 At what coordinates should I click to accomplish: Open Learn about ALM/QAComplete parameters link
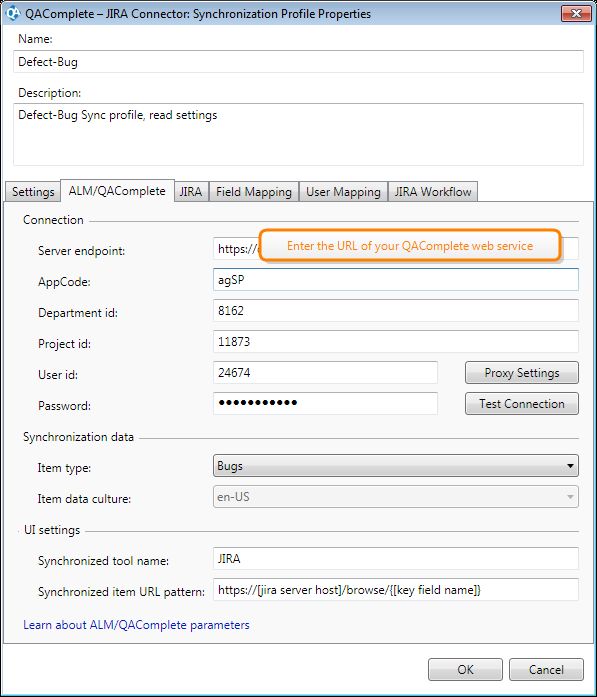click(x=136, y=625)
